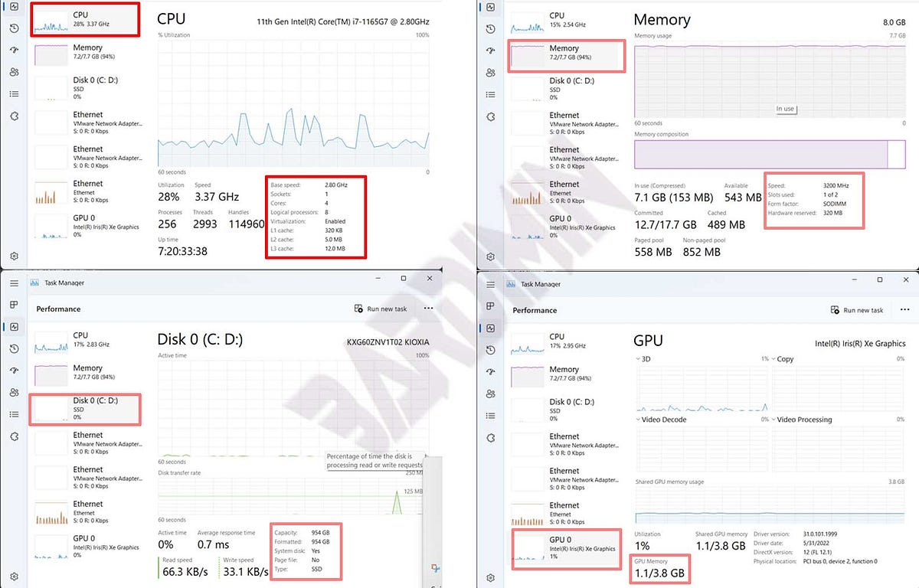Toggle hamburger navigation in Disk 0 window
The image size is (919, 588).
click(14, 283)
